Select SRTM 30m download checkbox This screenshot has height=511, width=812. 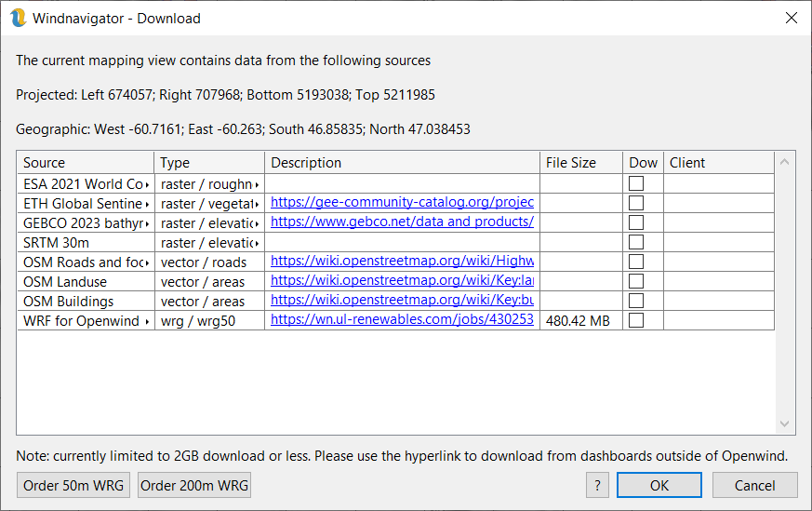click(x=636, y=242)
